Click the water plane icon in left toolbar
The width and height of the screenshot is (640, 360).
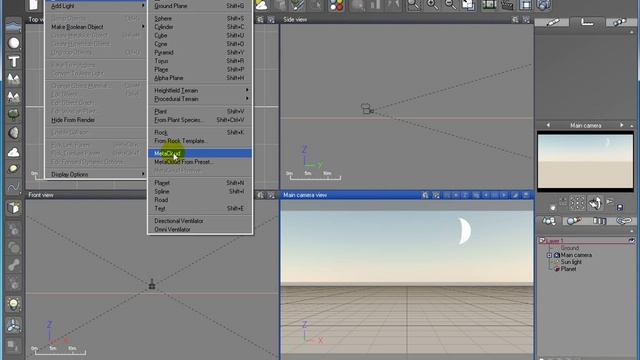coord(13,27)
